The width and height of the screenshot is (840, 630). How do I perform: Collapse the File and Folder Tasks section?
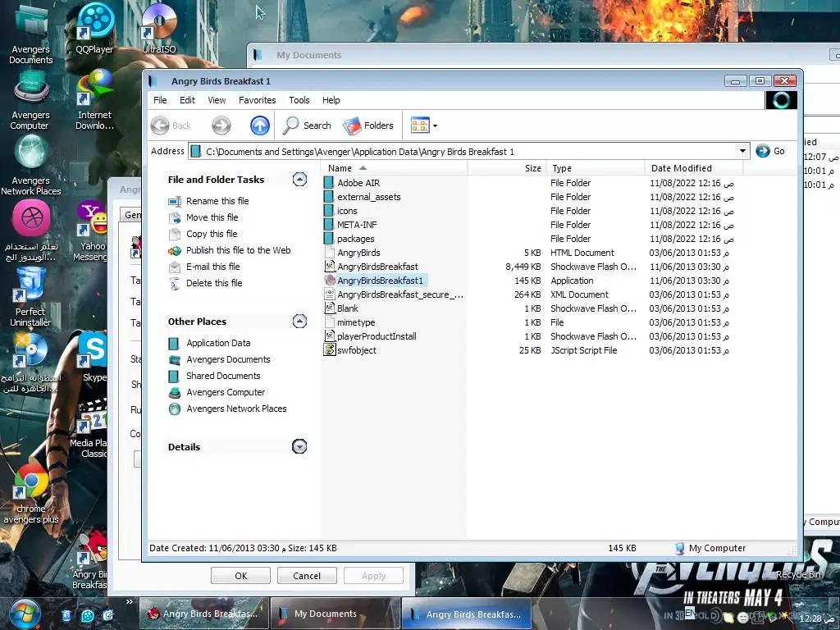tap(299, 179)
